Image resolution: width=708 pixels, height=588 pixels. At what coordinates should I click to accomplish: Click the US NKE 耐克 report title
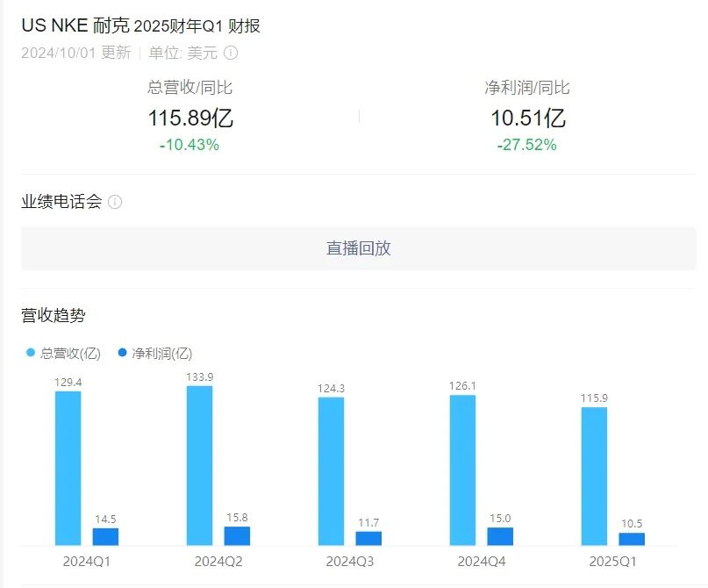click(141, 25)
